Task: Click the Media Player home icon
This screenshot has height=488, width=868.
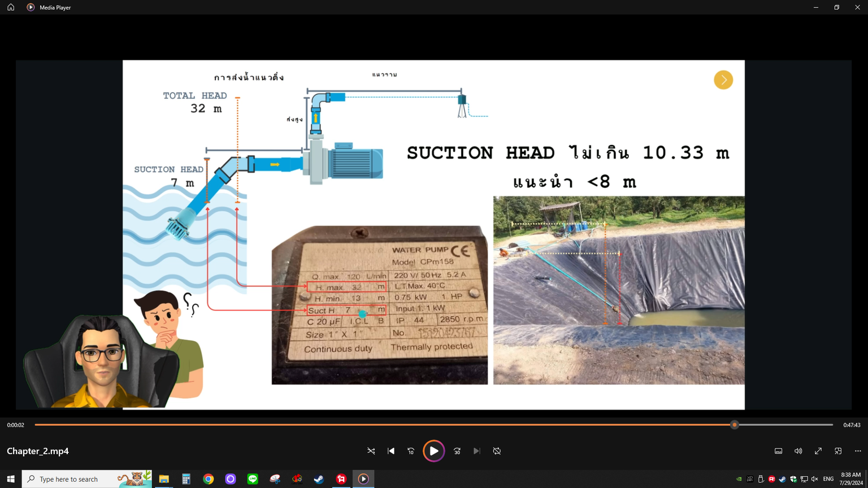Action: (x=11, y=7)
